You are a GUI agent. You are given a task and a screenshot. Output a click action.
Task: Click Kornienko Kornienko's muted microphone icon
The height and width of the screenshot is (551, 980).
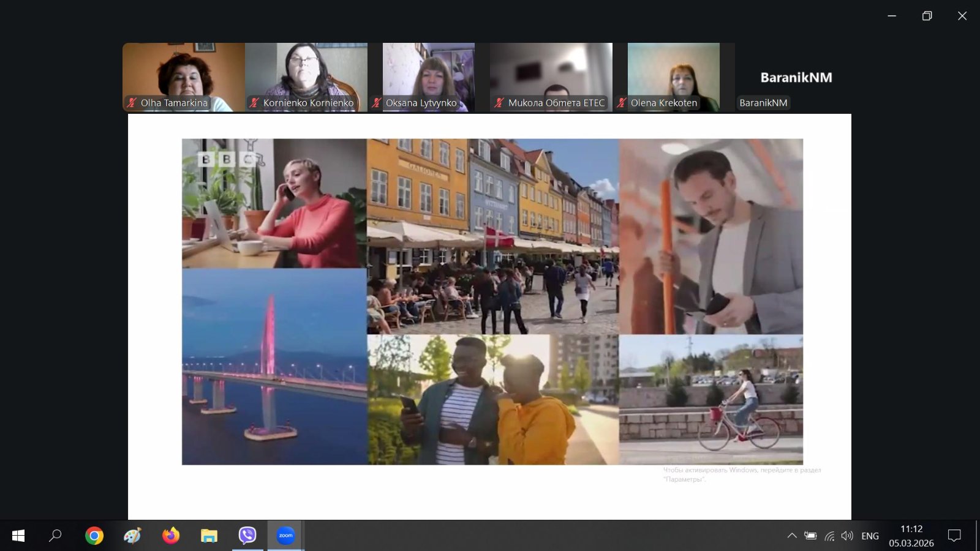click(254, 103)
